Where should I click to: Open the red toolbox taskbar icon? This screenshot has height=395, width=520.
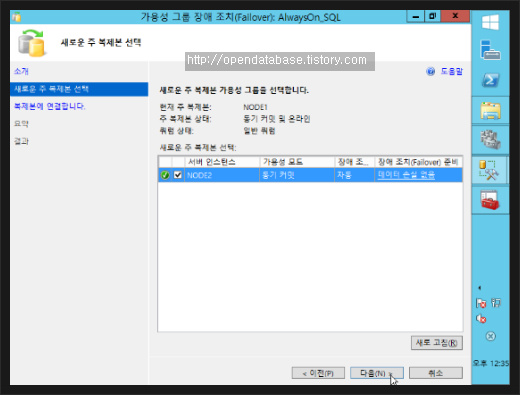[490, 200]
